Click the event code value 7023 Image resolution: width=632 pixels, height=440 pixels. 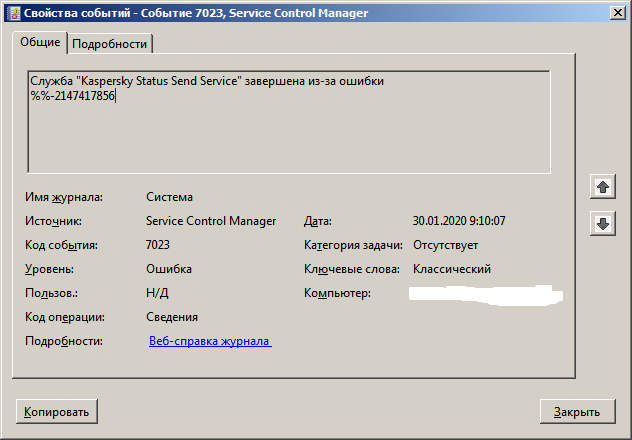[158, 245]
